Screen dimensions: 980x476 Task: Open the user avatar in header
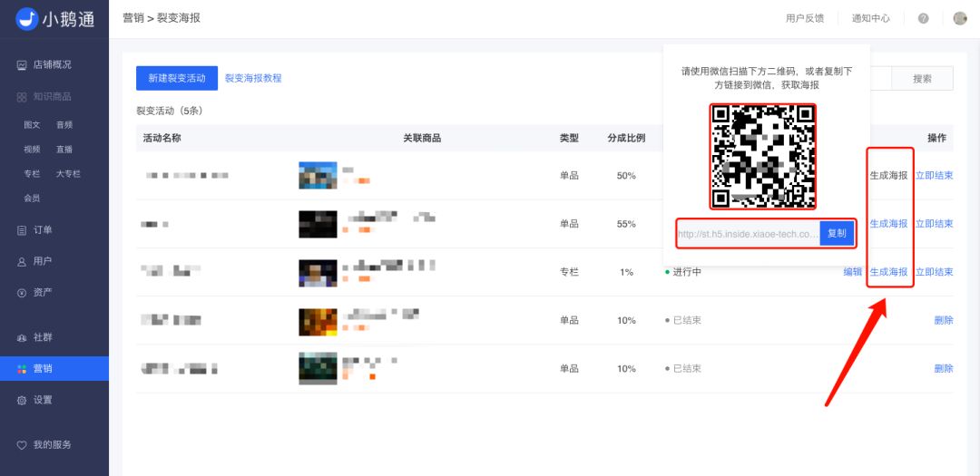coord(960,18)
